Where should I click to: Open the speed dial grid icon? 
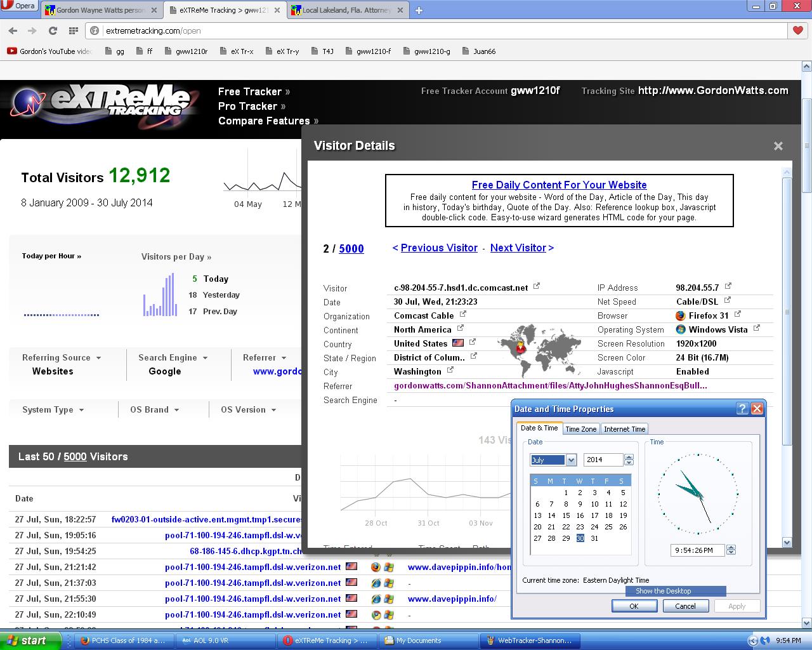click(74, 30)
